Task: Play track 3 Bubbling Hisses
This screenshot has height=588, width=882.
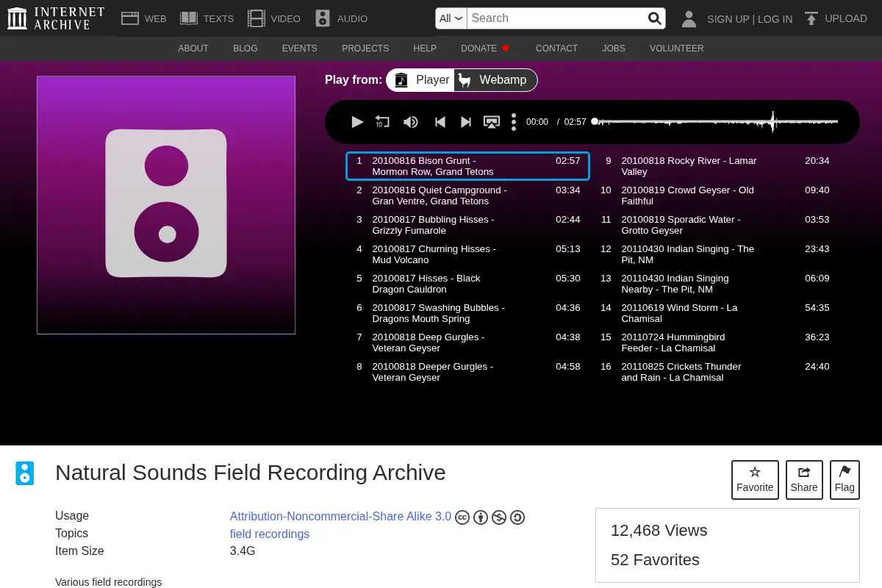Action: [x=467, y=225]
